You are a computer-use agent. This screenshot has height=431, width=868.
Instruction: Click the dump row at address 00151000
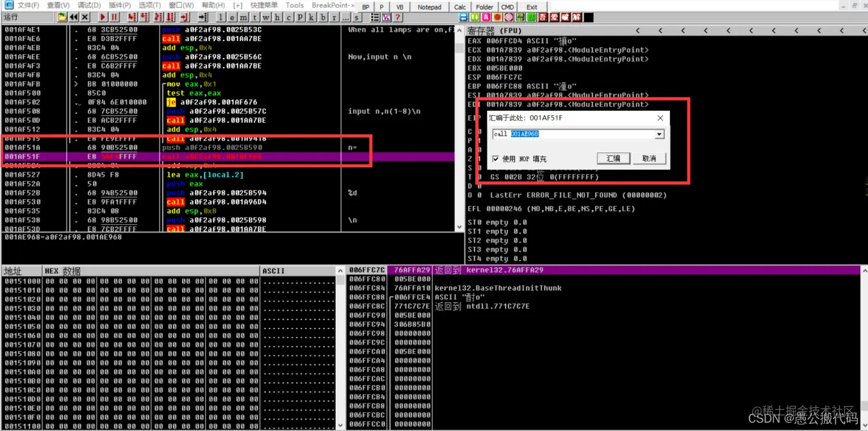point(169,281)
